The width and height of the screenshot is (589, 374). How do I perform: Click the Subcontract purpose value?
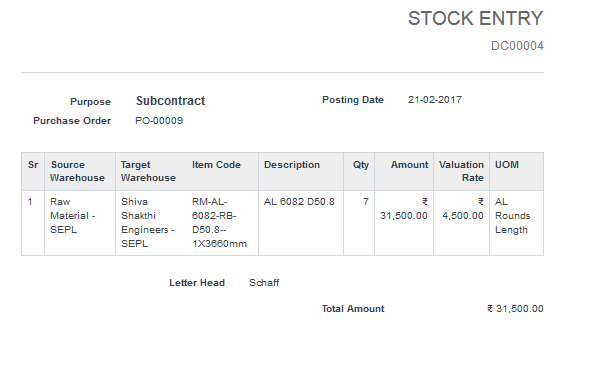171,101
